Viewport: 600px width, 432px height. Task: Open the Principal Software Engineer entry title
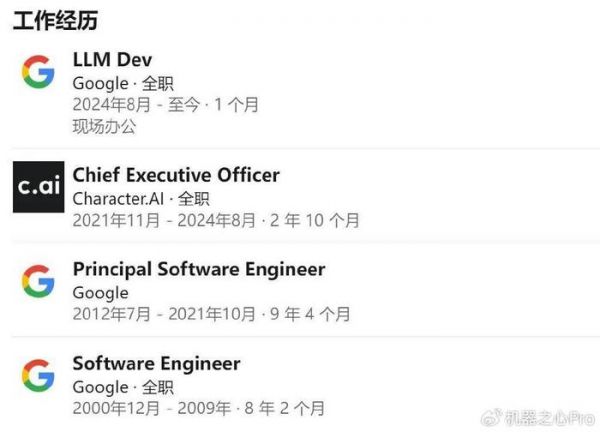coord(199,270)
